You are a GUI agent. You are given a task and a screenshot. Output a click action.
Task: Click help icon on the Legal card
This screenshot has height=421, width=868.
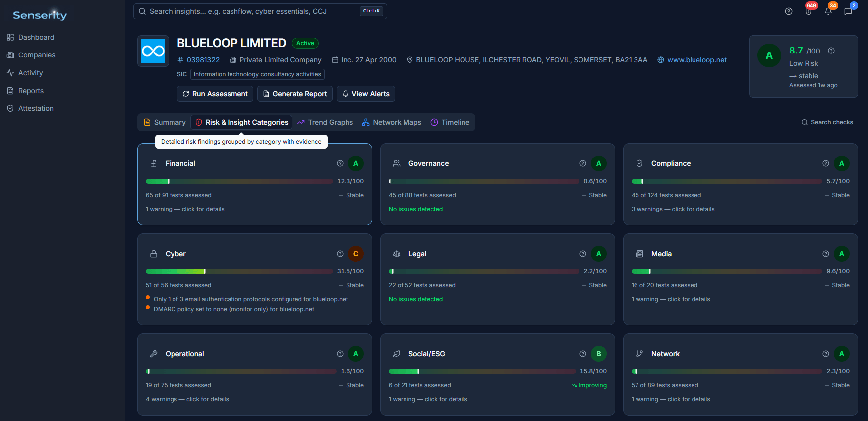pos(583,254)
